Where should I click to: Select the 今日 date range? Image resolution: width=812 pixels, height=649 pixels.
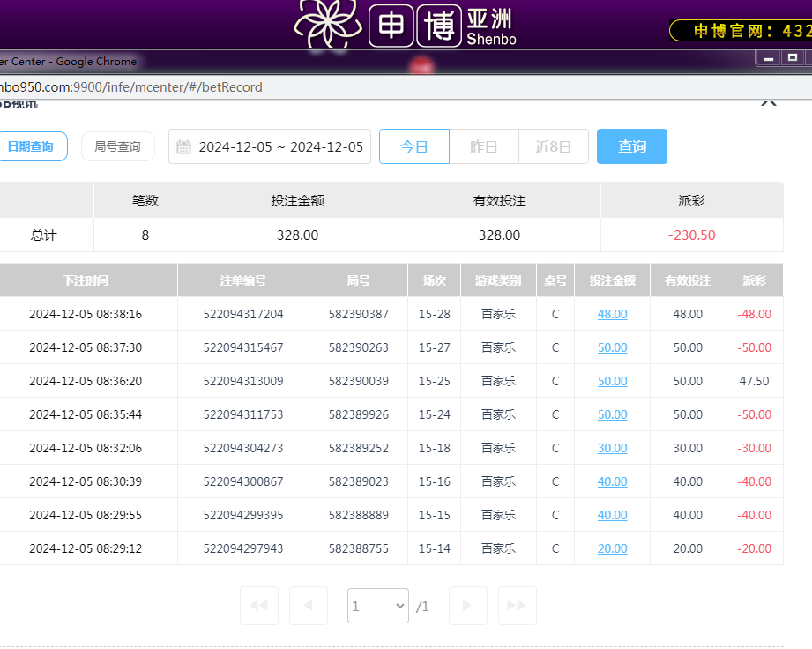point(414,146)
